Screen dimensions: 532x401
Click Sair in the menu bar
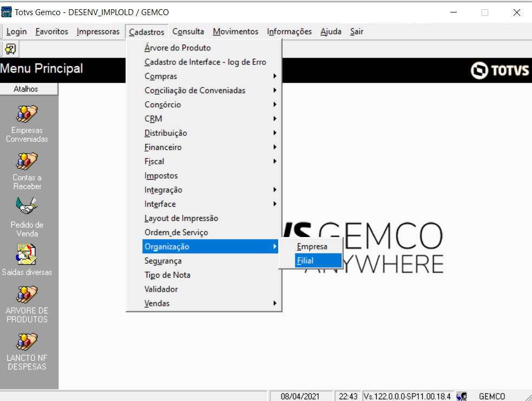pyautogui.click(x=357, y=31)
